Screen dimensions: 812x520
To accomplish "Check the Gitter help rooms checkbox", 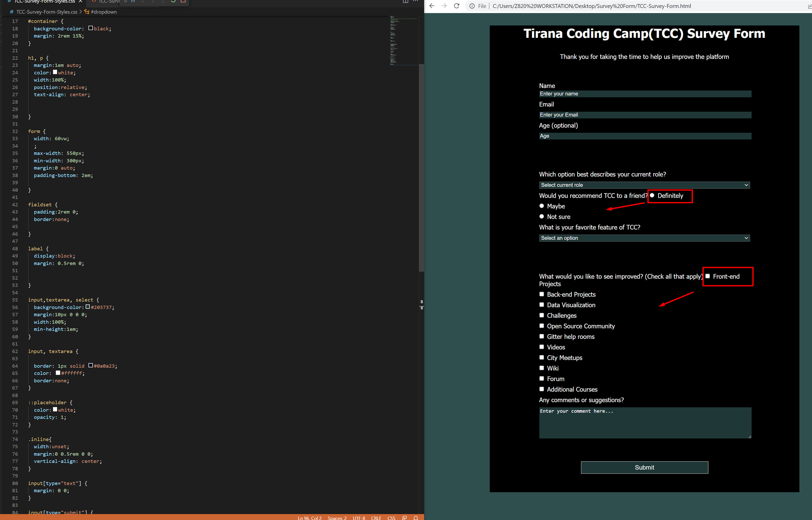I will click(542, 336).
